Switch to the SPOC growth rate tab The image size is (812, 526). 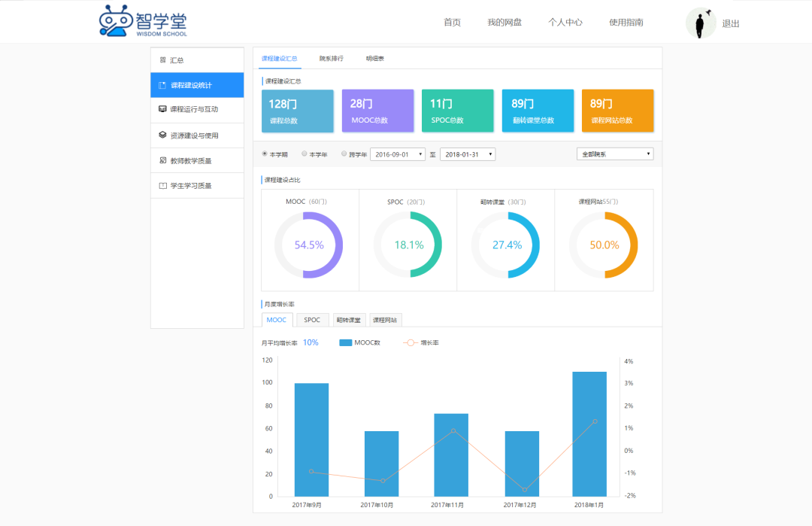(312, 320)
